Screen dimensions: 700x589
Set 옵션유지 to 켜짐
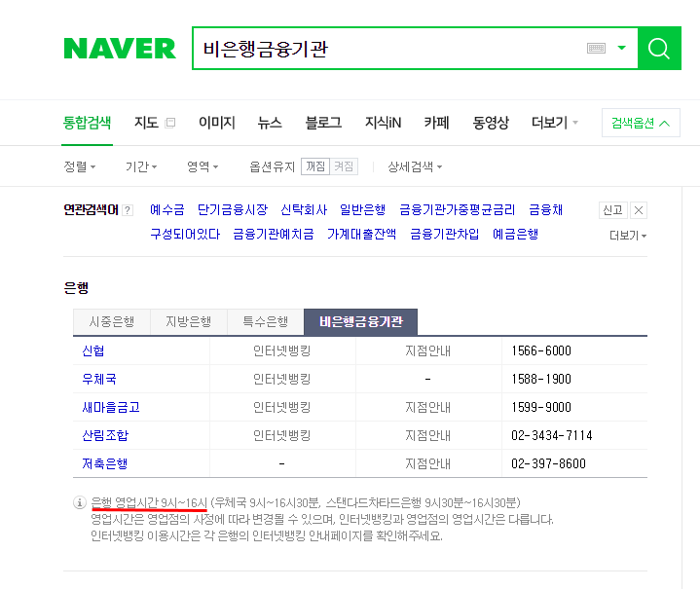[x=344, y=166]
